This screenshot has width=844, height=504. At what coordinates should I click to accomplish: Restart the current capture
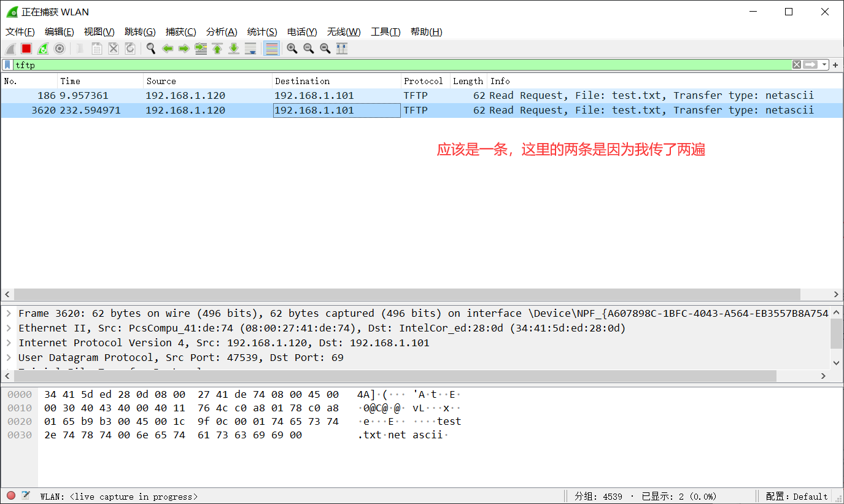click(x=43, y=48)
